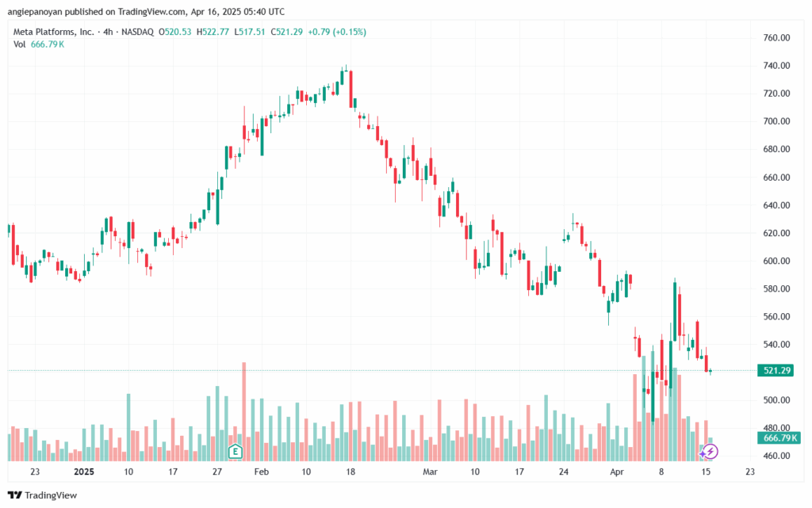Image resolution: width=812 pixels, height=508 pixels.
Task: Click the TradingView logo at bottom left
Action: click(x=43, y=495)
